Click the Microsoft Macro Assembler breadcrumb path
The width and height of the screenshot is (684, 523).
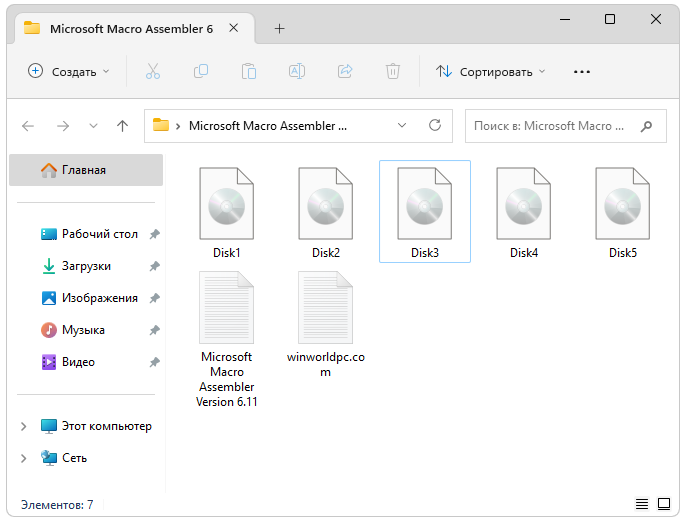[268, 126]
